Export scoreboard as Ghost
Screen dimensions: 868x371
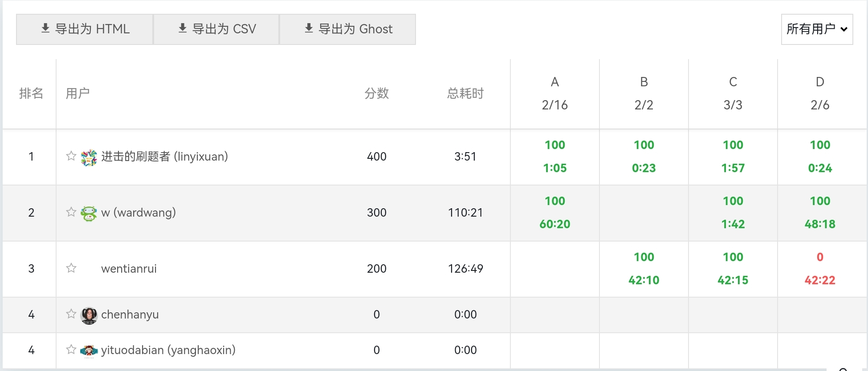pos(348,29)
